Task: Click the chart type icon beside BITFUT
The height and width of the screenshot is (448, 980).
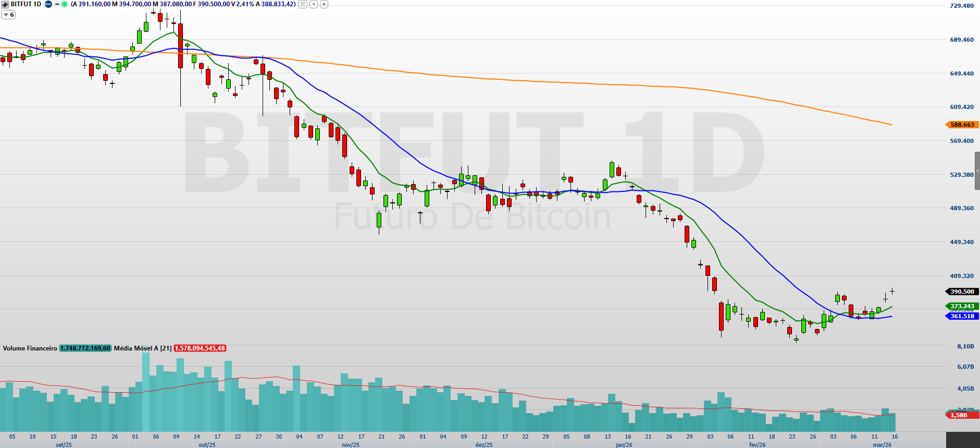Action: point(5,4)
